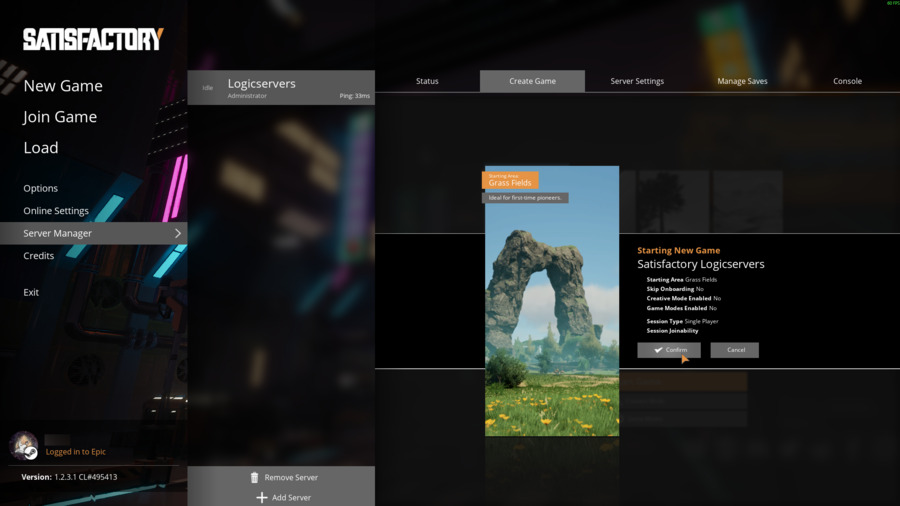Image resolution: width=900 pixels, height=506 pixels.
Task: Select New Game in main menu
Action: click(x=63, y=86)
